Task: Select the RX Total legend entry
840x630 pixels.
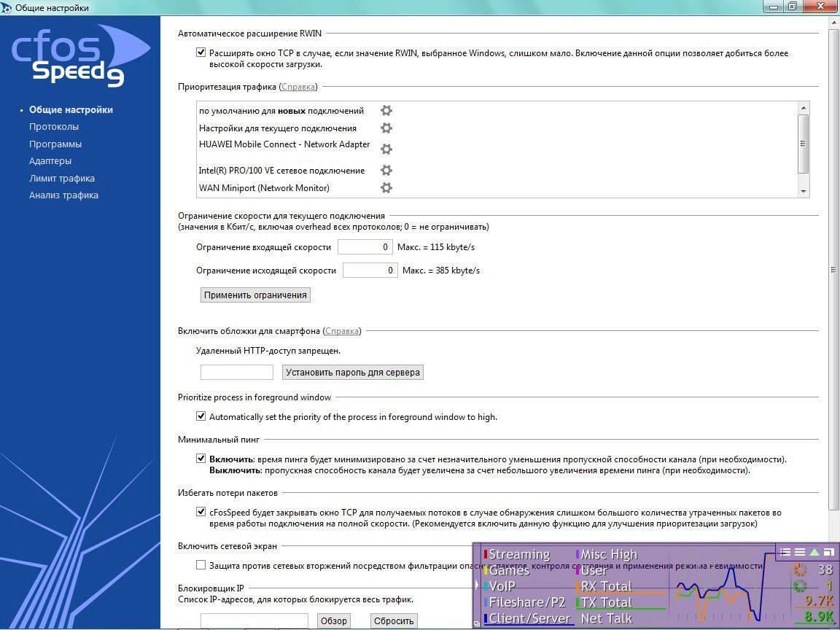Action: 604,586
